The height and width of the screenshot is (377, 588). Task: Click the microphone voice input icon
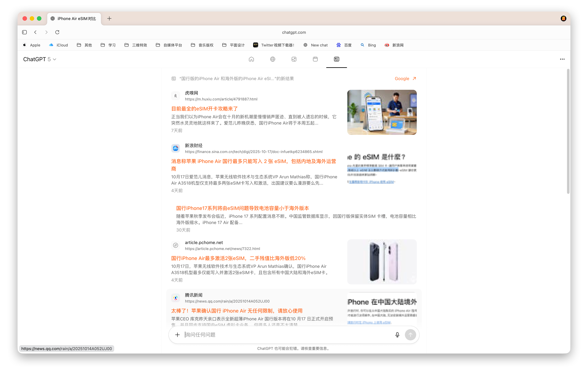coord(397,335)
